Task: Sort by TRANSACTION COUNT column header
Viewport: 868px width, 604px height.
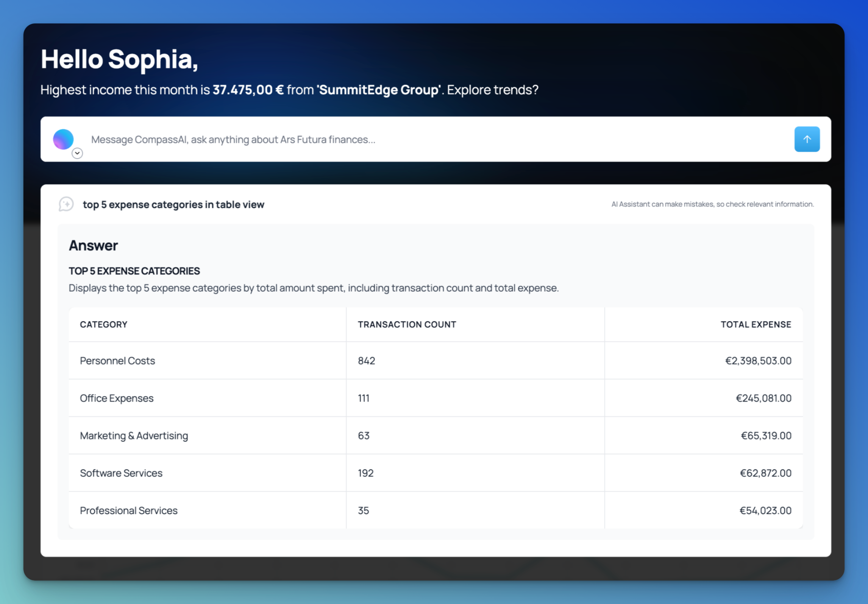Action: [407, 324]
